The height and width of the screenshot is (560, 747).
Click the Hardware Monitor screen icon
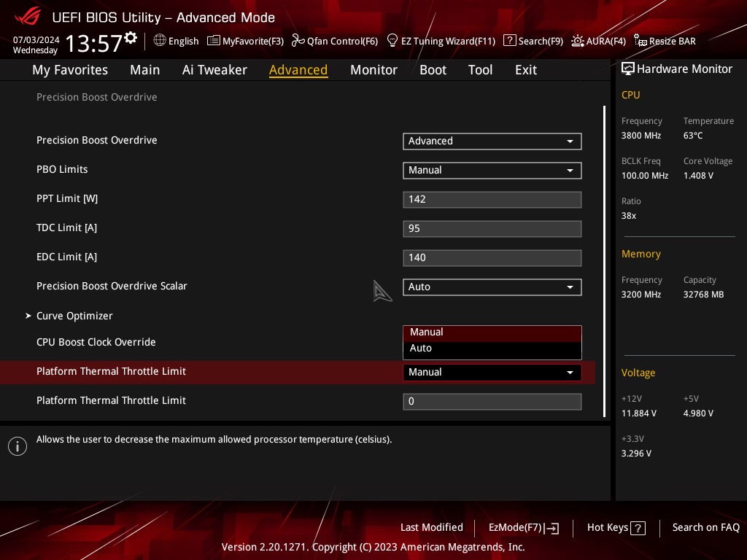click(x=627, y=69)
